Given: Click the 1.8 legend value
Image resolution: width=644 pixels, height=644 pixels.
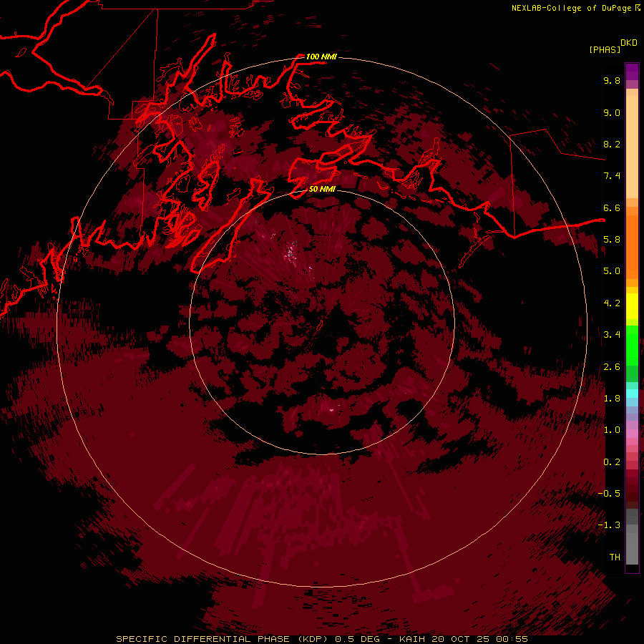Looking at the screenshot, I should pyautogui.click(x=612, y=398).
